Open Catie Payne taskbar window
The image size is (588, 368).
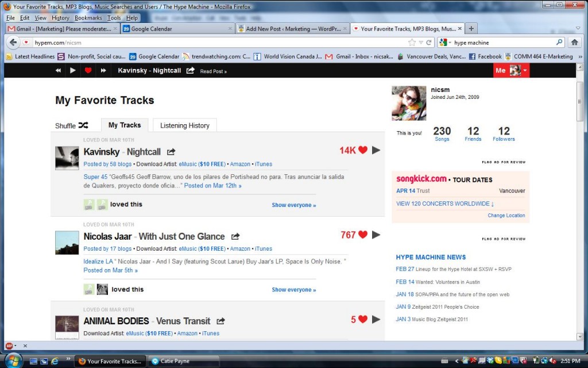coord(184,361)
